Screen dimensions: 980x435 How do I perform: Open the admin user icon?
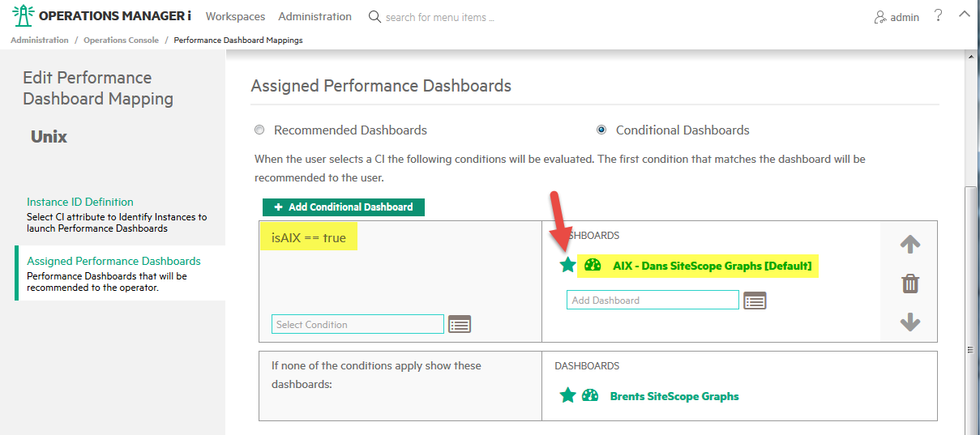coord(880,17)
